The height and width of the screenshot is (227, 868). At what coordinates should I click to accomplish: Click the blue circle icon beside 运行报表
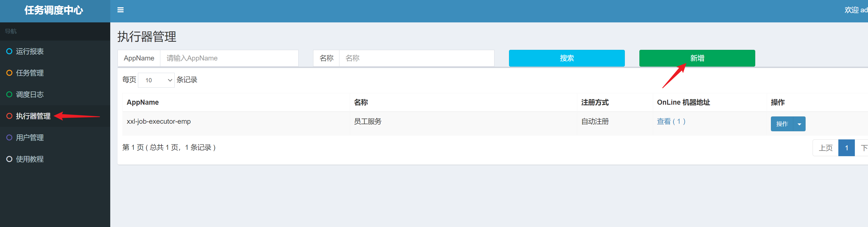pyautogui.click(x=10, y=51)
